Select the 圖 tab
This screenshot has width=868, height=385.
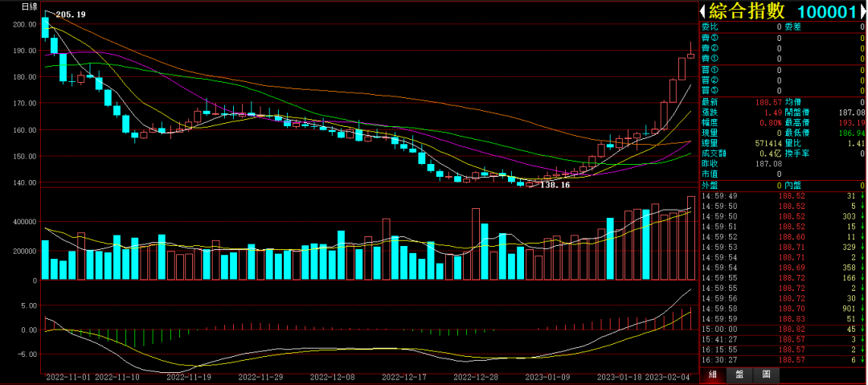click(x=766, y=375)
